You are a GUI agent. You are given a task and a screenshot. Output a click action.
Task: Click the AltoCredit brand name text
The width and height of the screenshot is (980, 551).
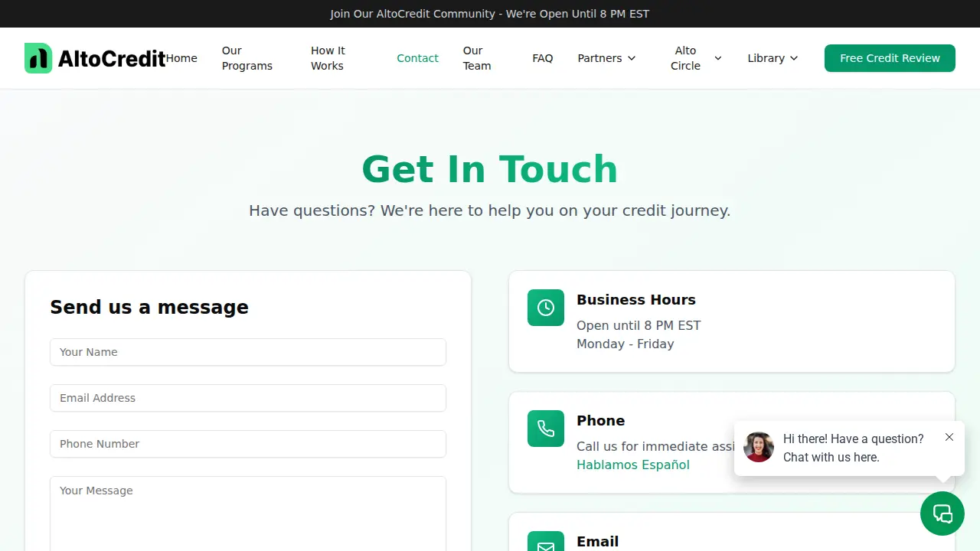pos(112,58)
